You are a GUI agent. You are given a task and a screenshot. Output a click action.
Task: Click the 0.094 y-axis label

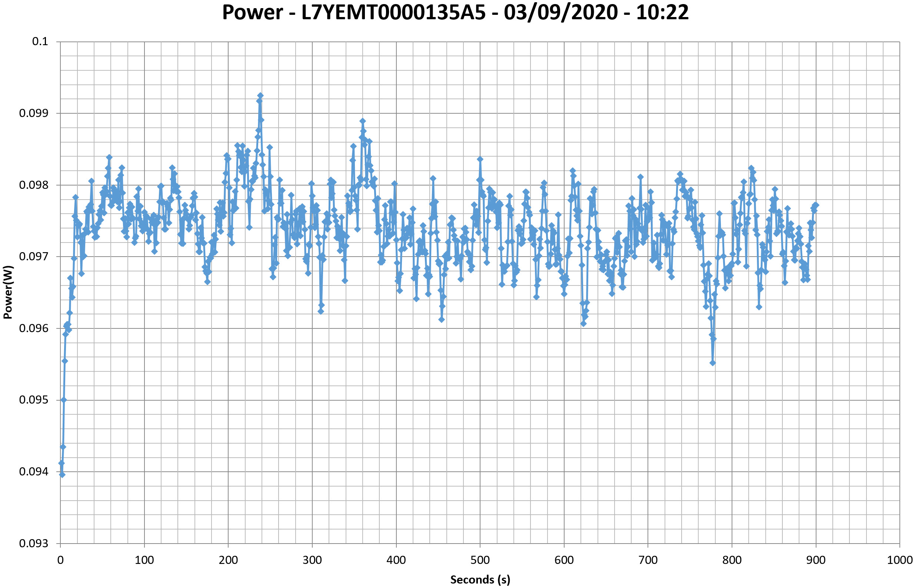pyautogui.click(x=34, y=471)
